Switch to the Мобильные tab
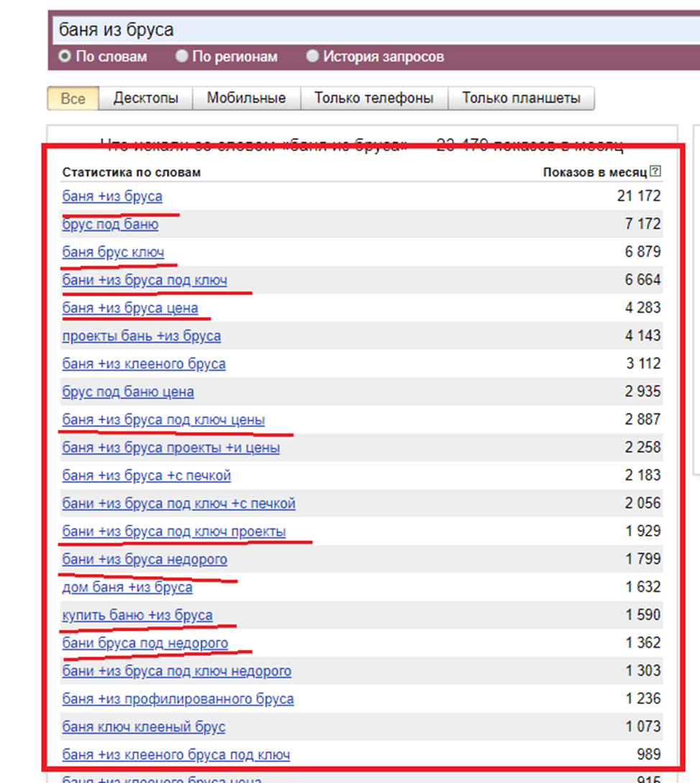Image resolution: width=700 pixels, height=783 pixels. (247, 98)
